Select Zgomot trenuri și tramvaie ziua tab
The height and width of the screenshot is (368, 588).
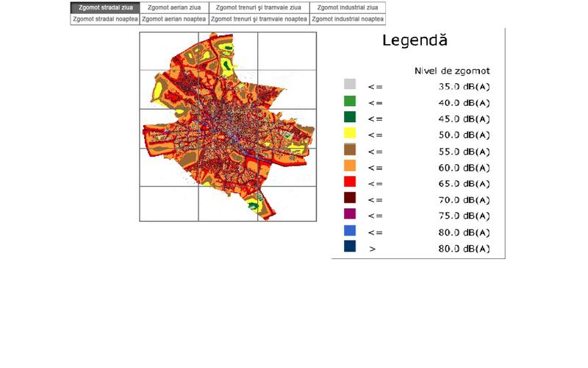click(x=259, y=7)
